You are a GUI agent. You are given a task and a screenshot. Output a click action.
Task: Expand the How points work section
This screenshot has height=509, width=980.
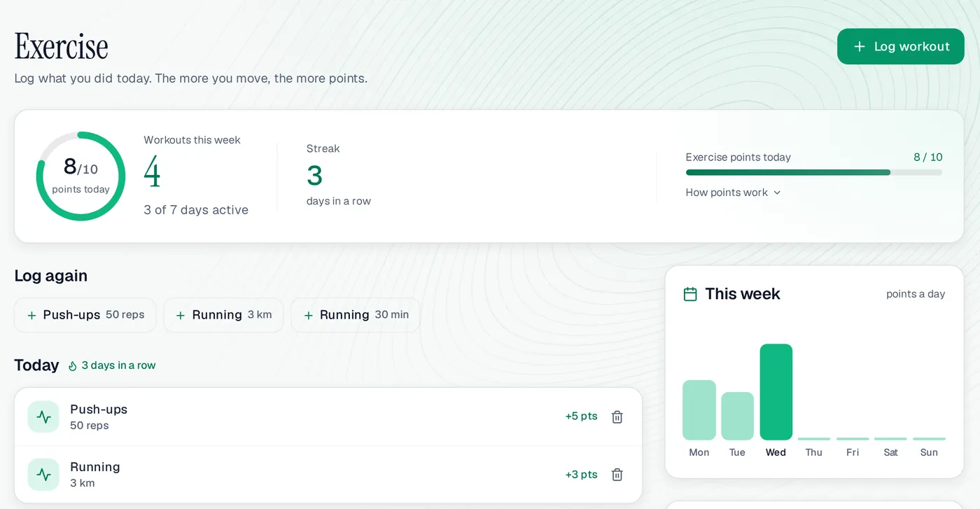click(x=733, y=193)
